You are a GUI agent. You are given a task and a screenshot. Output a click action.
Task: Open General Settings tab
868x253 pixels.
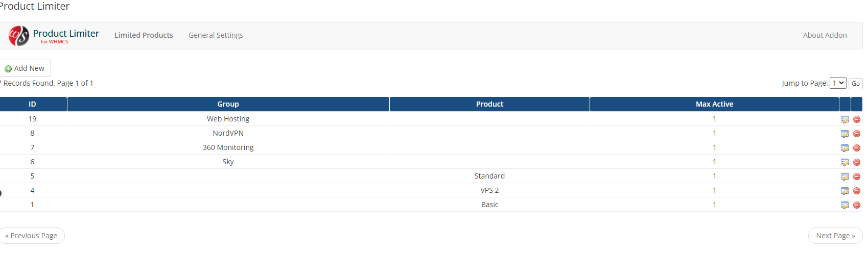216,35
